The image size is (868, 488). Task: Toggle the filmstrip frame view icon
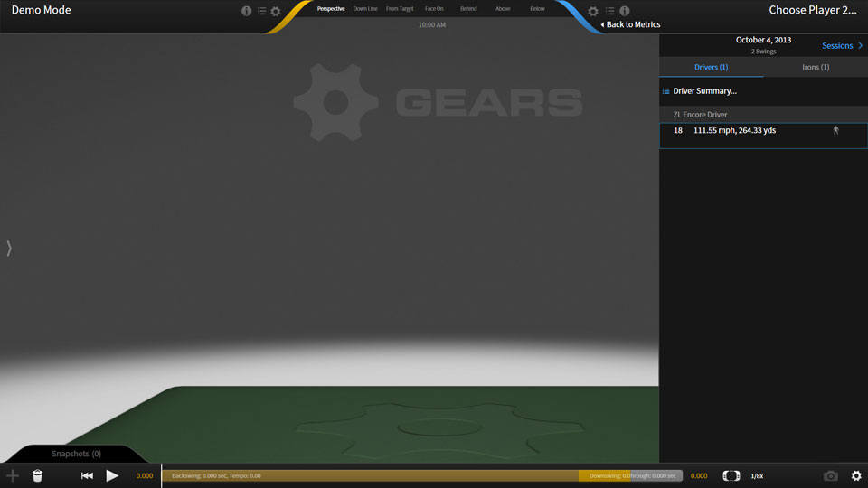coord(731,476)
